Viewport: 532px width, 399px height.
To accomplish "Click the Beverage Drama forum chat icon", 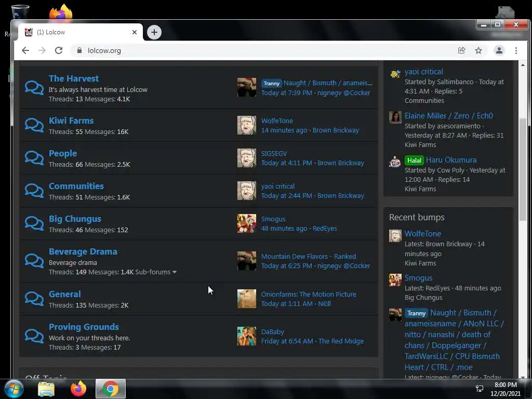I will click(x=34, y=261).
